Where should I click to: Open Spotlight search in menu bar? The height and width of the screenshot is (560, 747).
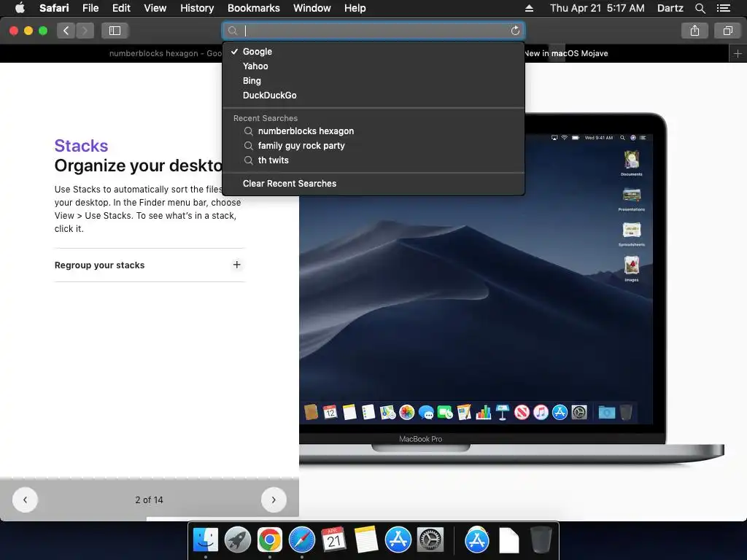coord(700,8)
